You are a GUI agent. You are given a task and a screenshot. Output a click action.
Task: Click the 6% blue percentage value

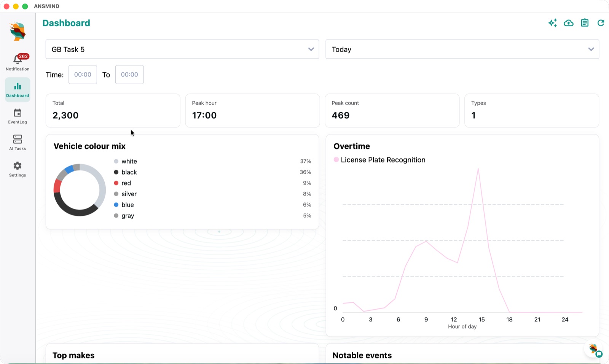(x=307, y=205)
